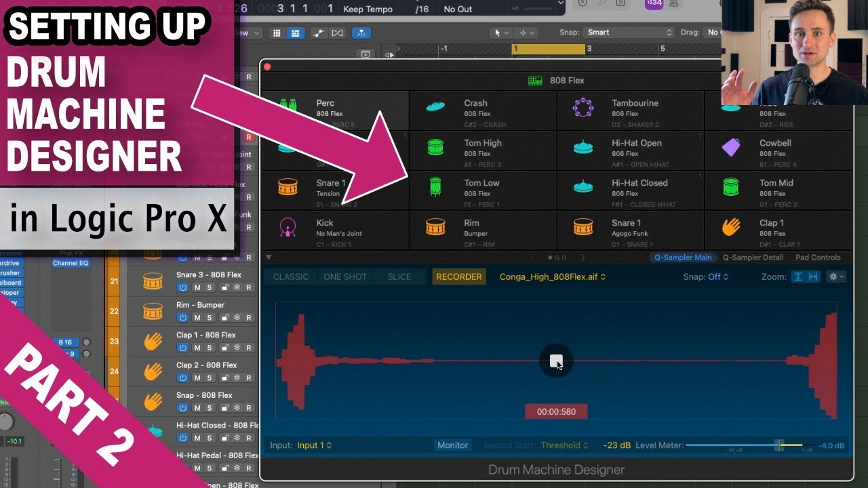
Task: Select the Perc pad in Drum Machine Designer
Action: 335,111
